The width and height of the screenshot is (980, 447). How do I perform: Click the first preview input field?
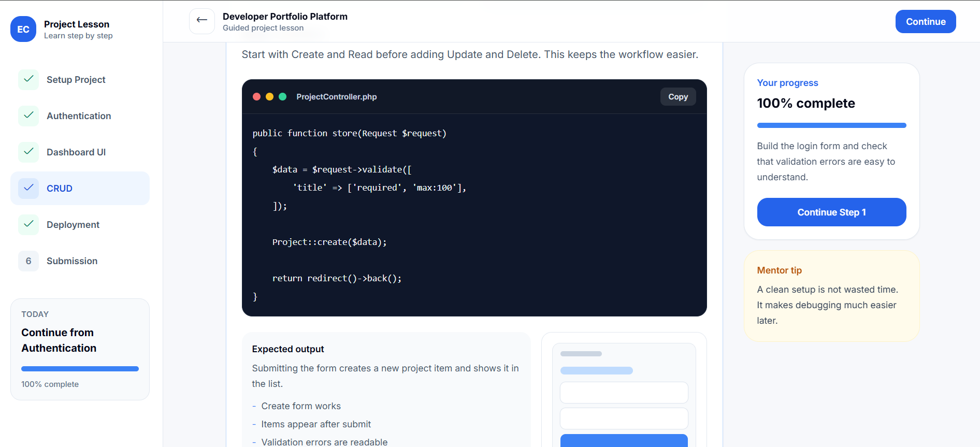[x=624, y=393]
